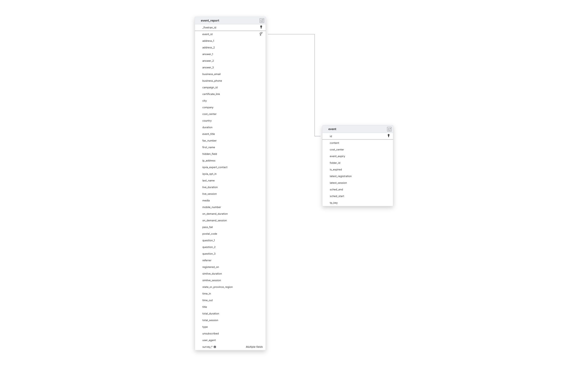Select the event table header
The image size is (588, 367).
tap(358, 129)
